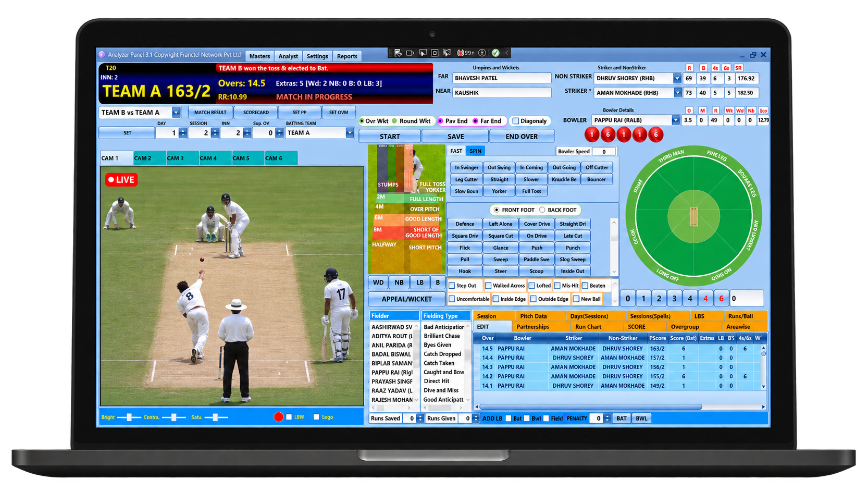This screenshot has height=492, width=868.
Task: Click the Runs Saved stepper arrows
Action: click(x=420, y=419)
